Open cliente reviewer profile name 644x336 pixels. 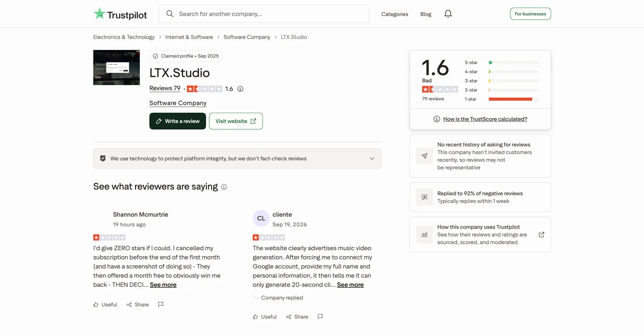(x=282, y=214)
